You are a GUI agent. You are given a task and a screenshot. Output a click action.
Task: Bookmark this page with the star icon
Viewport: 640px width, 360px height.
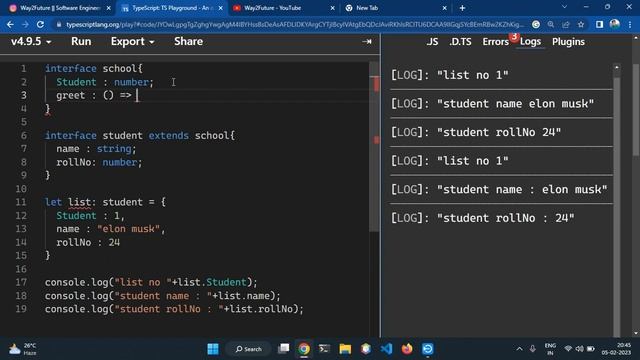pos(581,24)
